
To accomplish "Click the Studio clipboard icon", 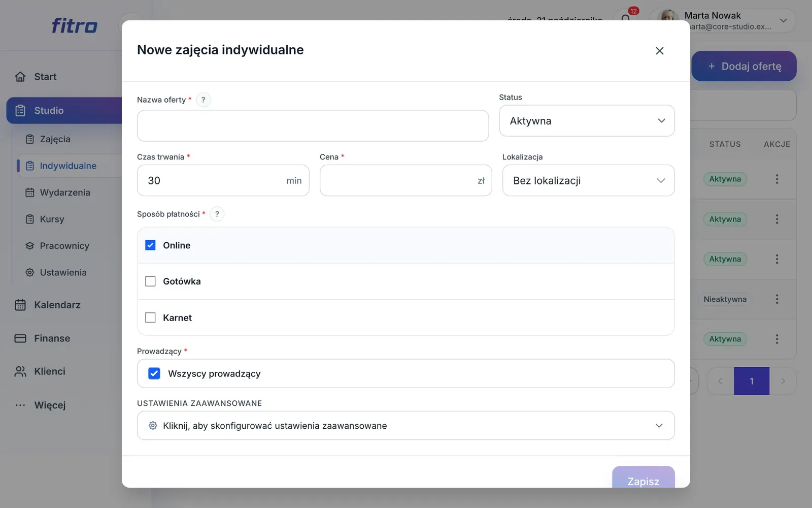I will coord(20,111).
